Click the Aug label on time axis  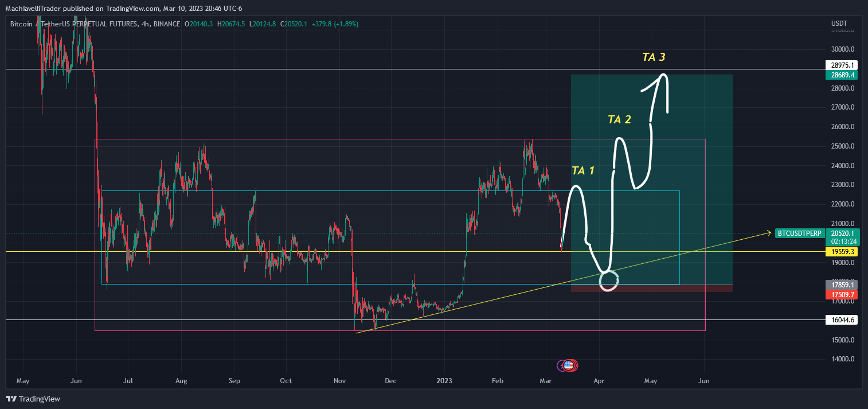tap(181, 380)
